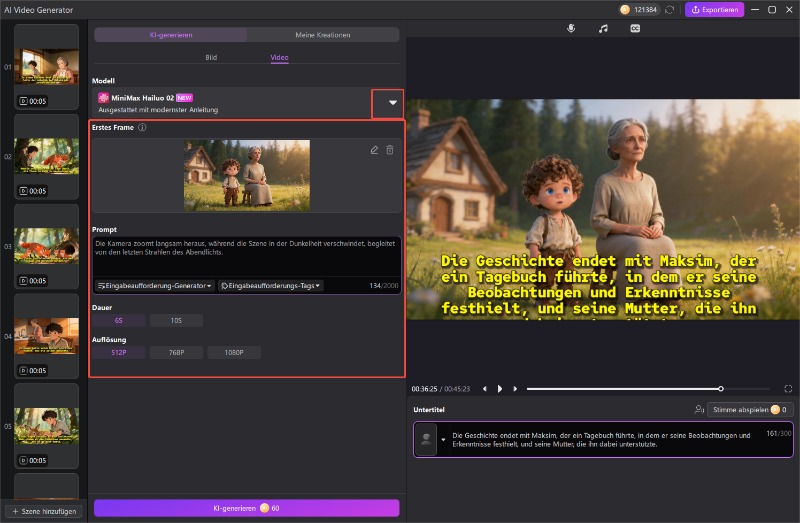The width and height of the screenshot is (800, 523).
Task: Enter fullscreen preview mode
Action: (x=788, y=388)
